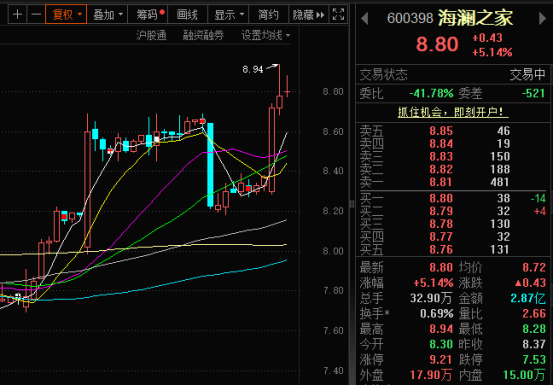Select 卖四 price 8.84
554x386 pixels.
[441, 144]
